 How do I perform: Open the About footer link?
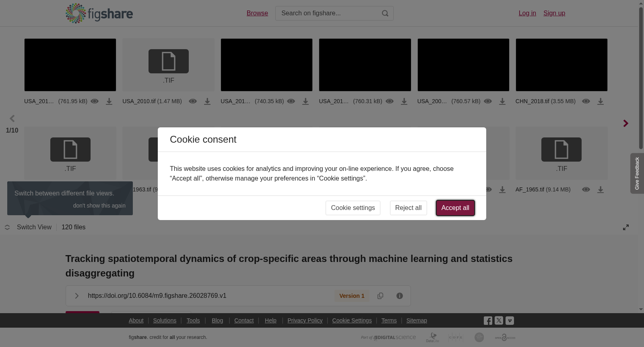point(136,320)
